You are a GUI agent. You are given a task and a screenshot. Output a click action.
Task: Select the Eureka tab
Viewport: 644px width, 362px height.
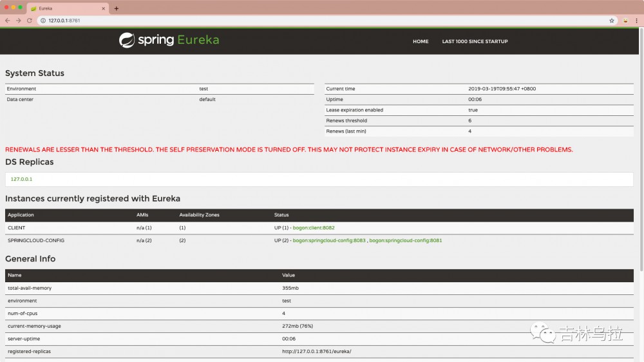tap(68, 8)
